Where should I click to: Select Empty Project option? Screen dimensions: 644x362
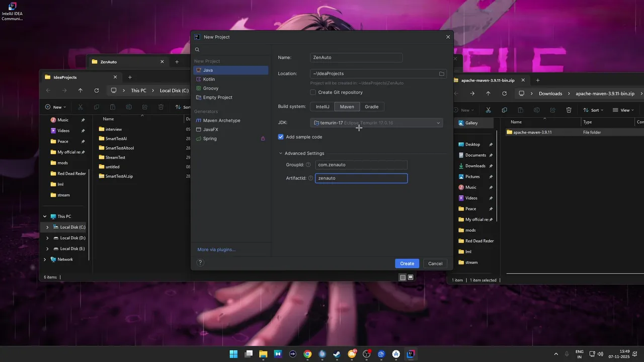(230, 98)
